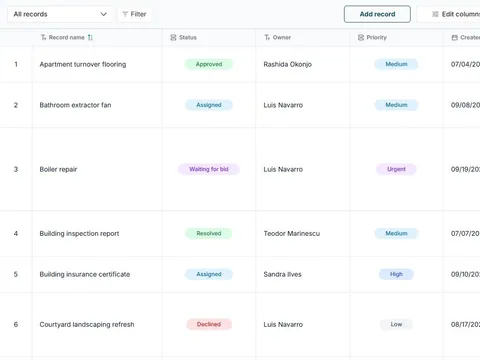
Task: Click the chevron arrow in All records selector
Action: point(104,14)
